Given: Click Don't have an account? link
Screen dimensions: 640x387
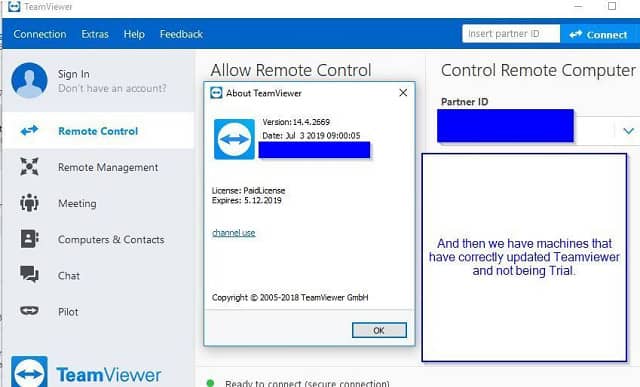Looking at the screenshot, I should 112,88.
